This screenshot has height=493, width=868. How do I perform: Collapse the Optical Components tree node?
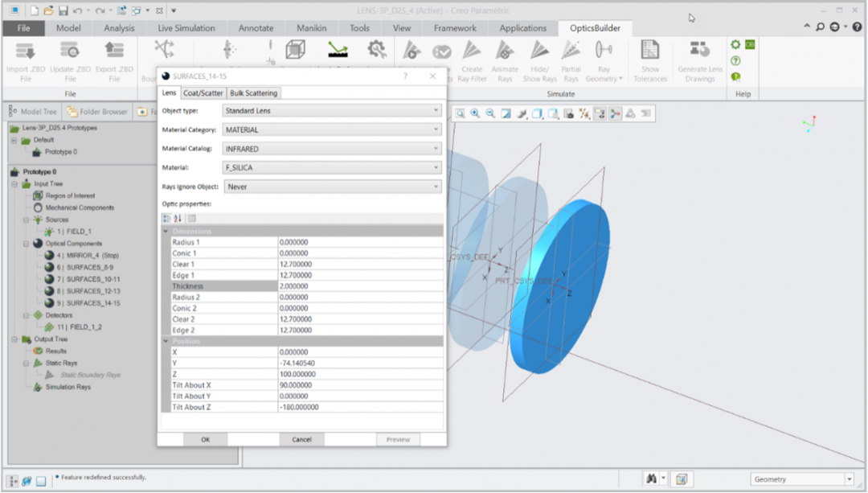(x=27, y=244)
